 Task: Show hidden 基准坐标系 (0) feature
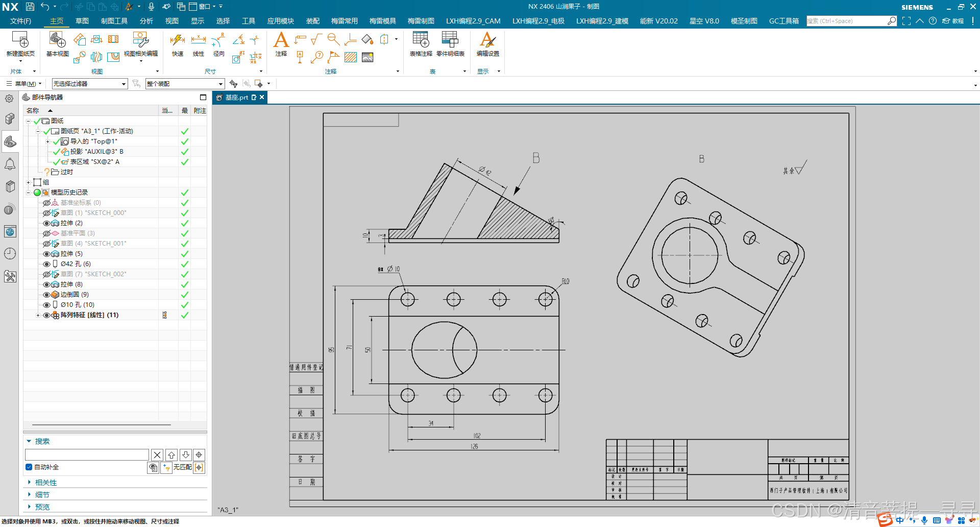46,203
